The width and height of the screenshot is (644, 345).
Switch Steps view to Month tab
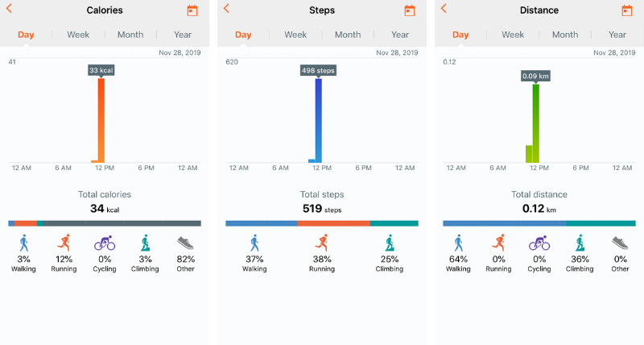(x=348, y=35)
